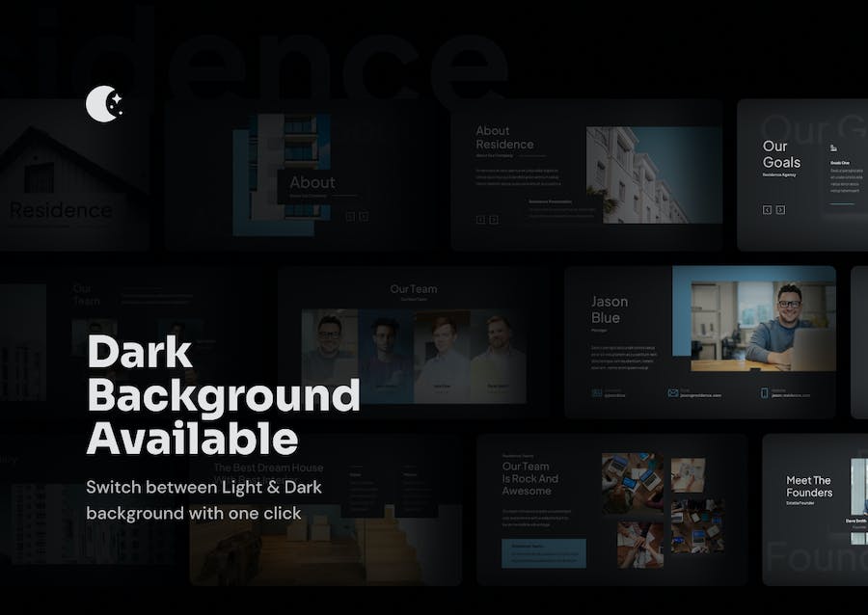Click the contact card icon under Jason Blue
Screen dimensions: 868x615
coord(597,393)
